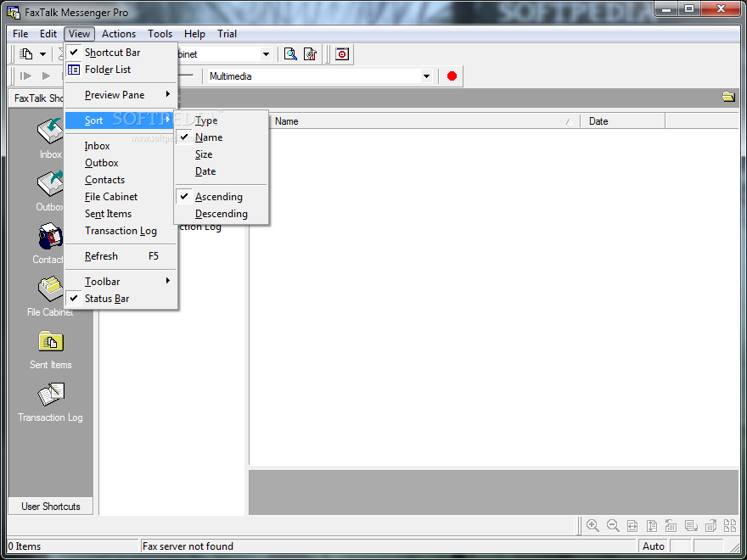Click the FaxTalk application title bar icon
This screenshot has width=747, height=560.
point(14,13)
